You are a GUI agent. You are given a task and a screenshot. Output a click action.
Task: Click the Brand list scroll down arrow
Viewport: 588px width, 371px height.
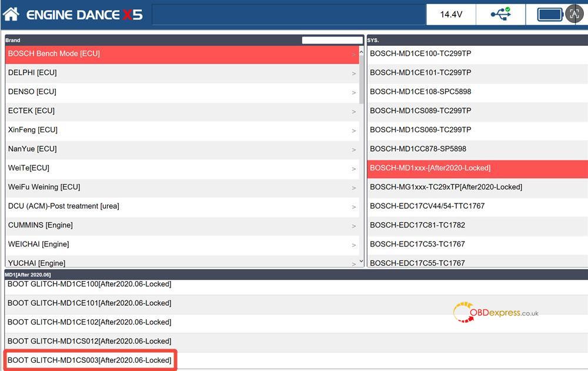(x=361, y=262)
